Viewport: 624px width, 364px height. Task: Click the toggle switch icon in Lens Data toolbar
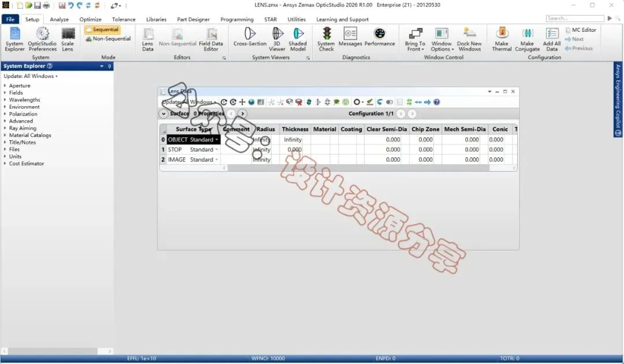tap(389, 102)
